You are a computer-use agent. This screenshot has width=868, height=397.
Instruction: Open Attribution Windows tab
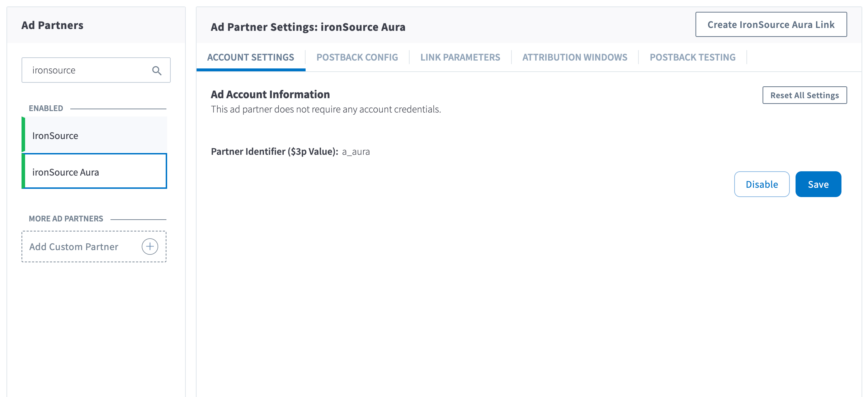575,57
